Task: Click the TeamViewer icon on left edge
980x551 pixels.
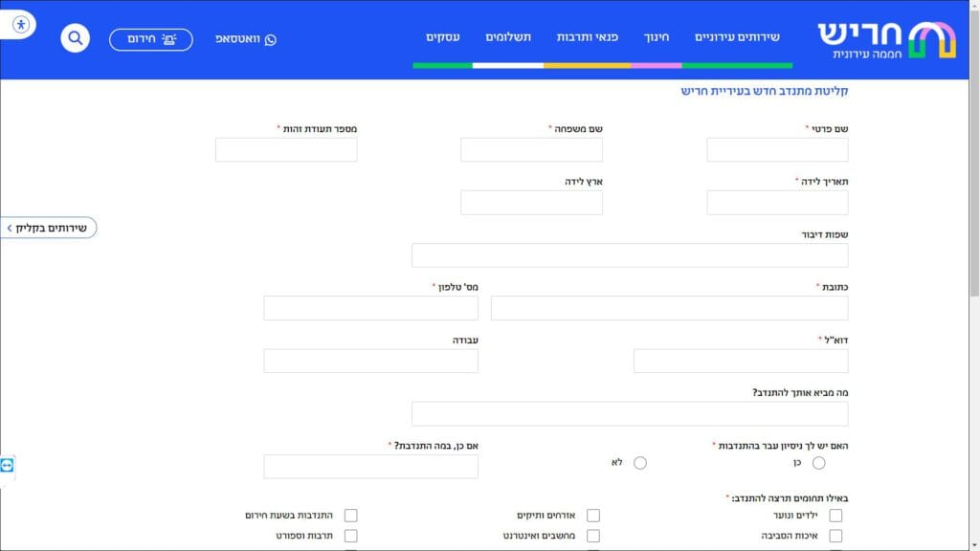Action: pos(7,466)
